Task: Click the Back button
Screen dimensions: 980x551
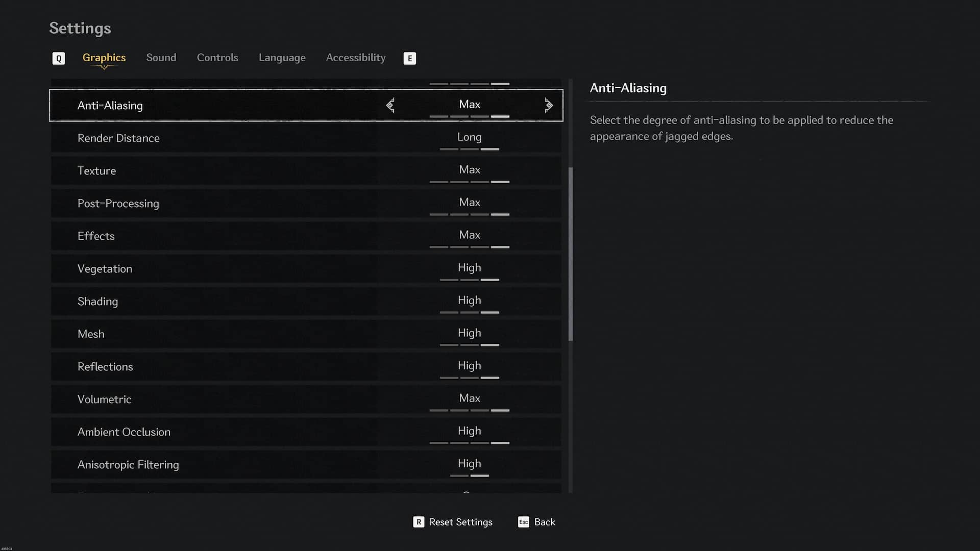Action: click(x=544, y=522)
